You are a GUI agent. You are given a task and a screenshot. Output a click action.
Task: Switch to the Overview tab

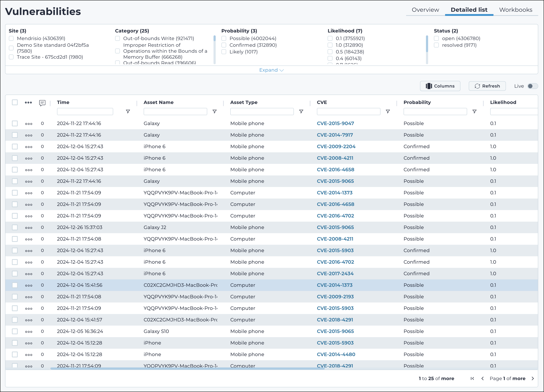pyautogui.click(x=425, y=10)
